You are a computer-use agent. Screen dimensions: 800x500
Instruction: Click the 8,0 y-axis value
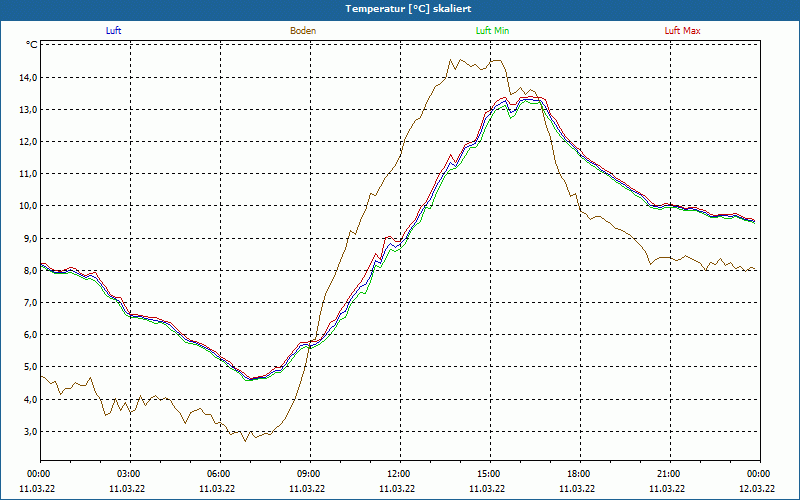(x=31, y=270)
